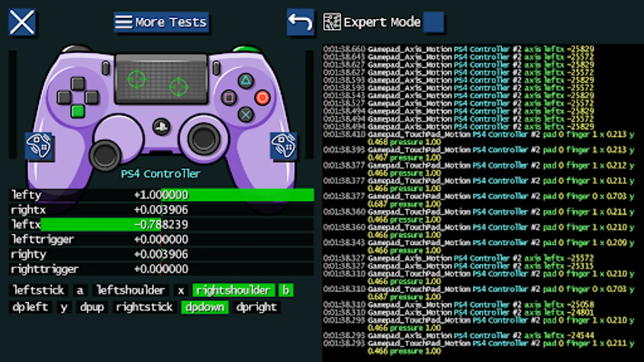Click the green right shoulder on the controller
The height and width of the screenshot is (362, 644).
coord(246,50)
